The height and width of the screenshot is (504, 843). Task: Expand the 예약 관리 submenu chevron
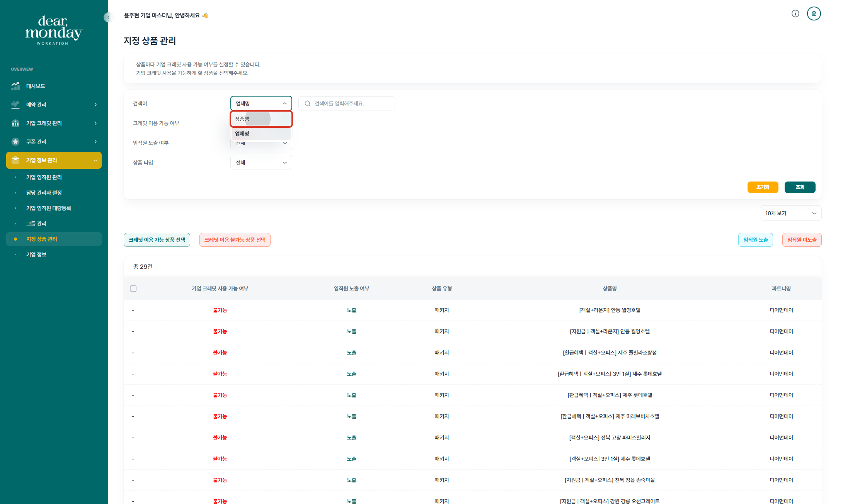pos(95,105)
